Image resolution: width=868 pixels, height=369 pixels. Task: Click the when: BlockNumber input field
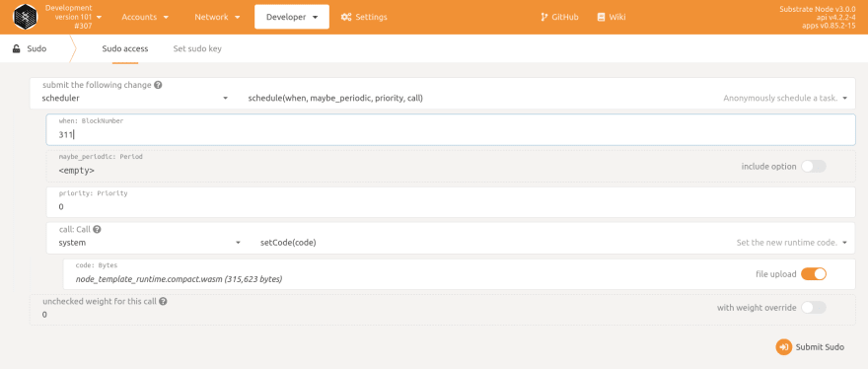(x=451, y=129)
